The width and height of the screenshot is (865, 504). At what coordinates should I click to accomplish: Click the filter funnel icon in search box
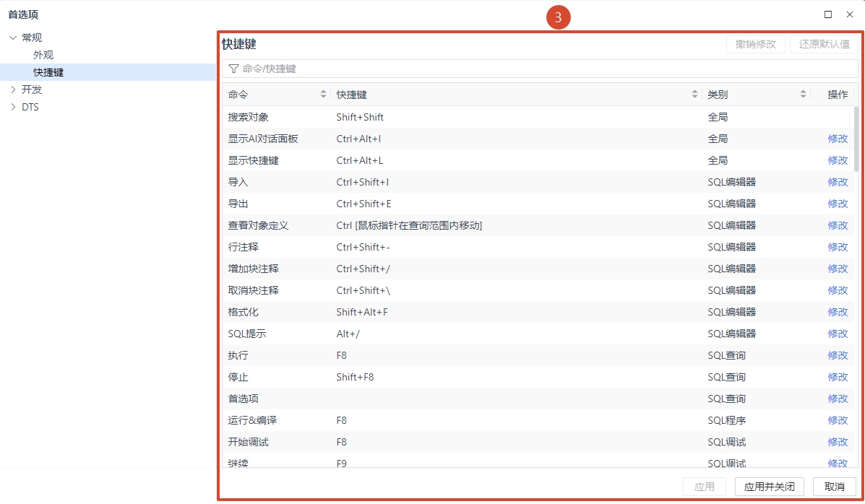[233, 69]
